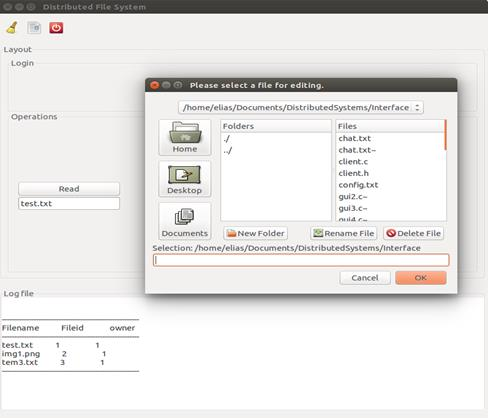Screen dimensions: 488x418
Task: Cancel the file selection dialog
Action: [365, 278]
